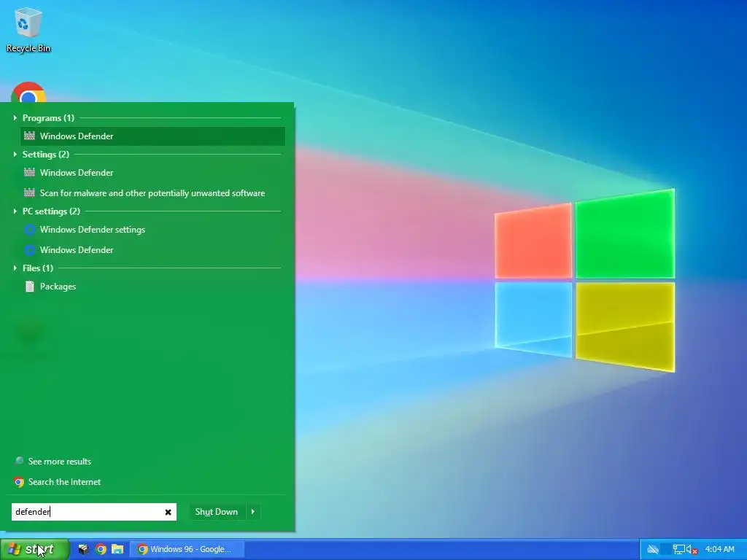
Task: Open Windows Defender entry under PC settings
Action: (x=152, y=250)
